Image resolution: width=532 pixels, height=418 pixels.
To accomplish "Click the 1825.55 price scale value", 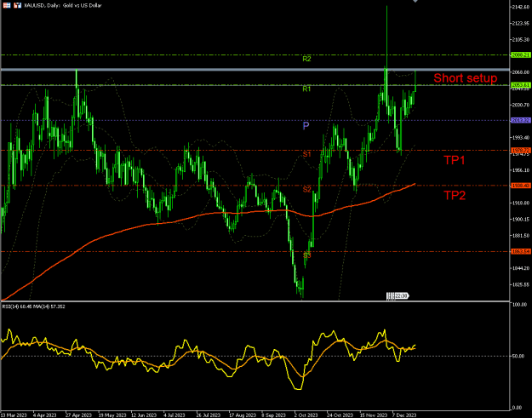I will coord(522,284).
